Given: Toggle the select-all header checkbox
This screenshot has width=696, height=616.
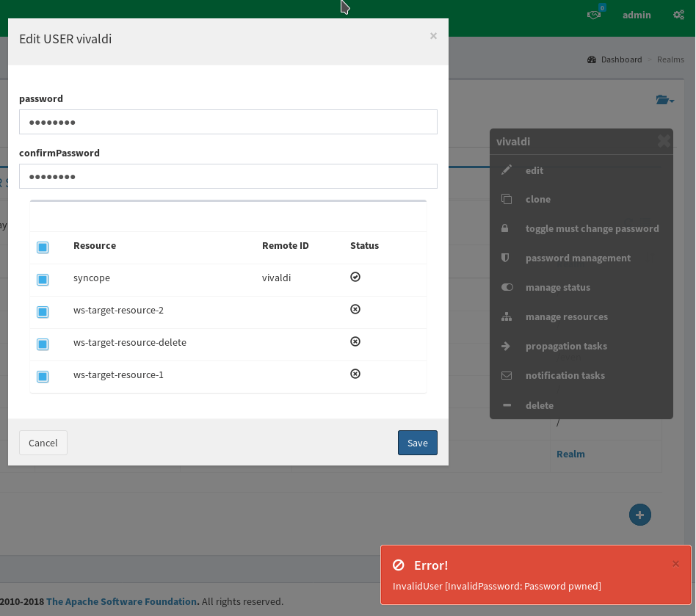Looking at the screenshot, I should click(43, 247).
